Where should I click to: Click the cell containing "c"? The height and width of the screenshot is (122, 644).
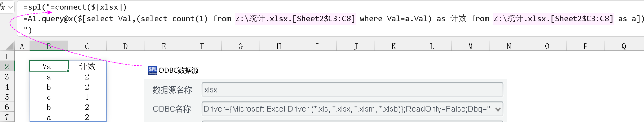pyautogui.click(x=49, y=97)
